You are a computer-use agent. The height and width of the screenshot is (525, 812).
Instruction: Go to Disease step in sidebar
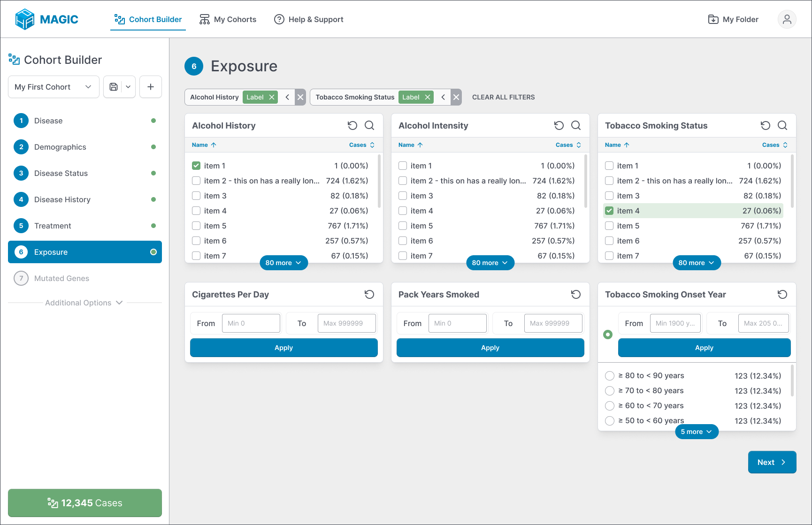pos(85,121)
